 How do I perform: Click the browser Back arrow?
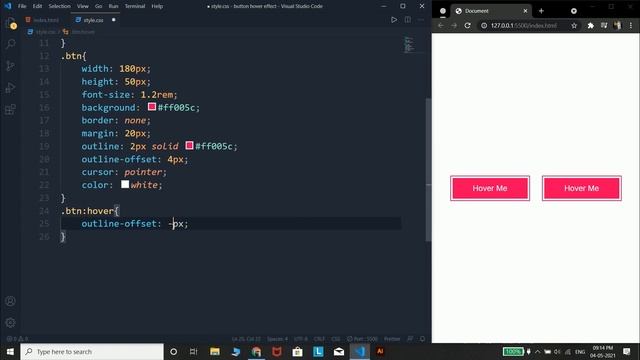pos(440,25)
